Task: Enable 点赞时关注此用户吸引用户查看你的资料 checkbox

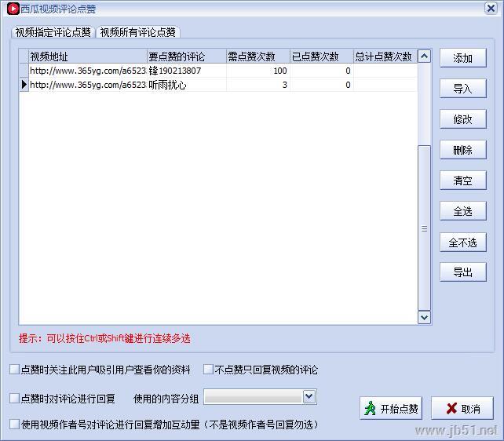Action: 14,370
